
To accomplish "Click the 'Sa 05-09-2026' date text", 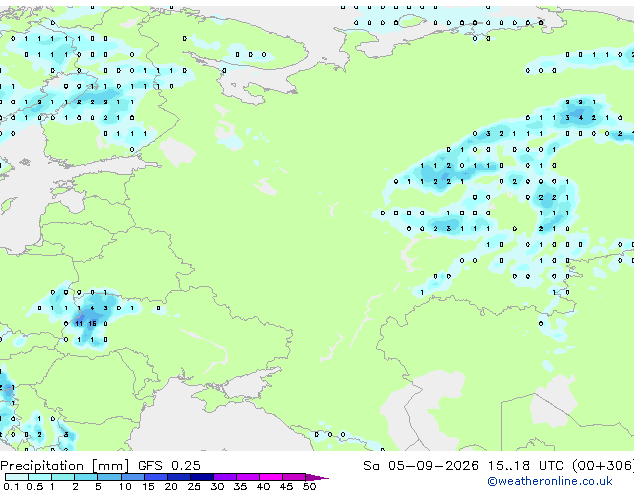I will tap(421, 466).
